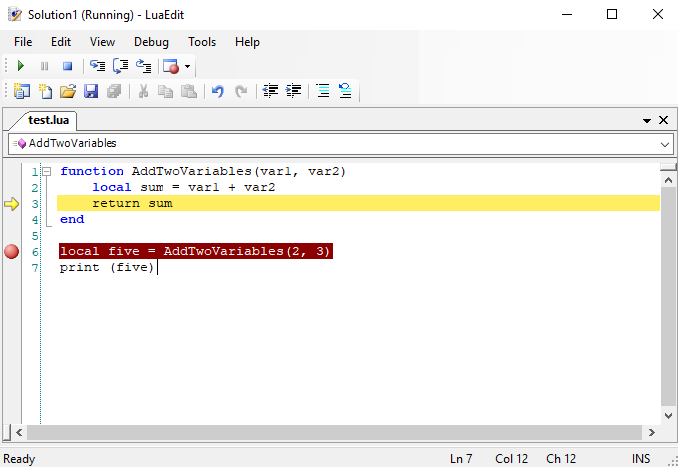This screenshot has width=678, height=467.
Task: Click the Undo arrow icon
Action: 217,91
